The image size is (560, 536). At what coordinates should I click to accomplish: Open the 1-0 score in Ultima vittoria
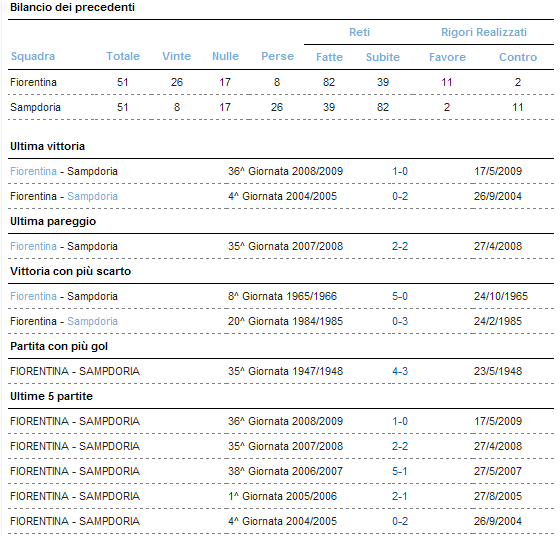[x=400, y=171]
